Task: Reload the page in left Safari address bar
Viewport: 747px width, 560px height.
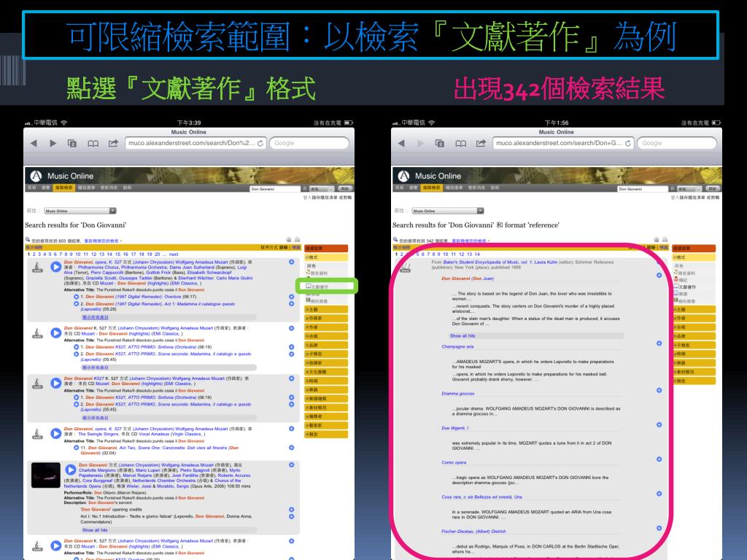Action: tap(260, 144)
